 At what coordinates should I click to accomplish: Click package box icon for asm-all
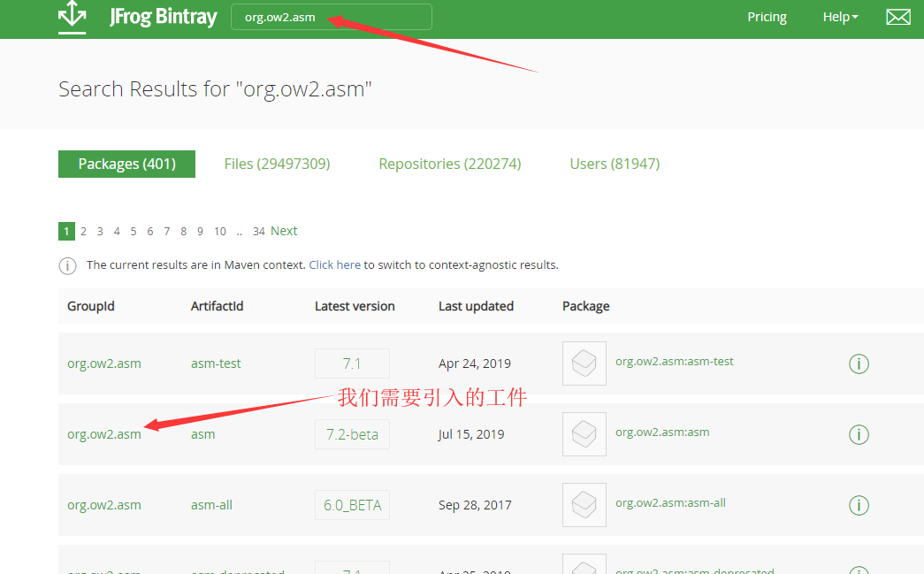584,505
